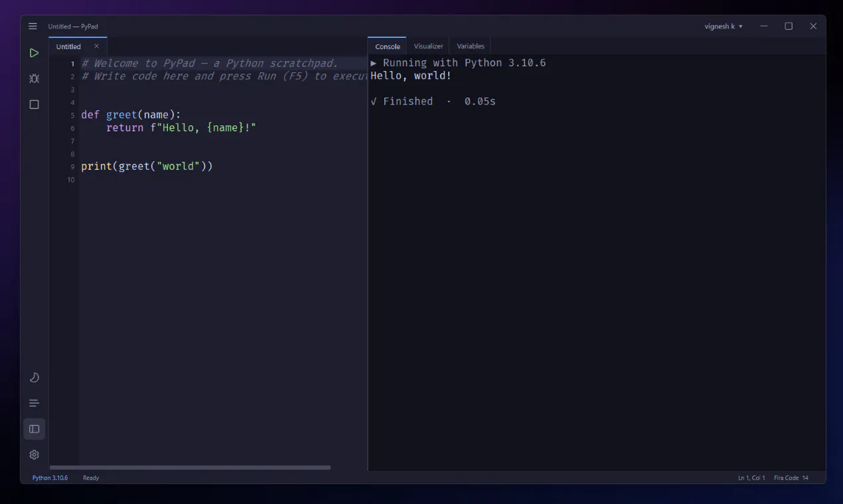843x504 pixels.
Task: Open the hamburger menu
Action: point(33,26)
